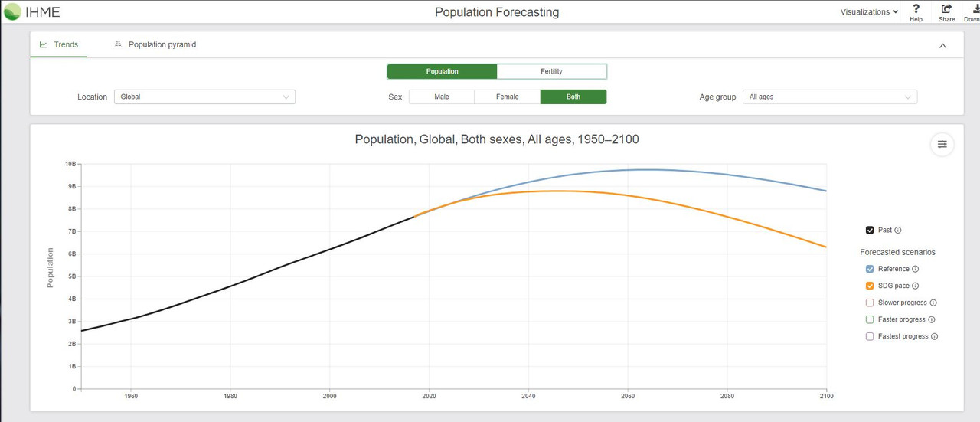Select Male sex option
The height and width of the screenshot is (422, 980).
coord(442,97)
